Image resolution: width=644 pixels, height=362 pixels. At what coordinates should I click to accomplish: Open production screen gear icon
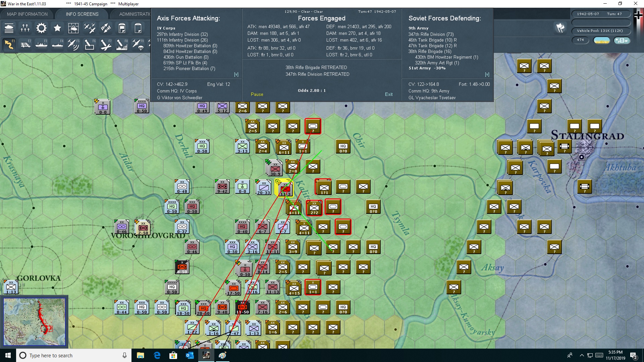coord(41,28)
